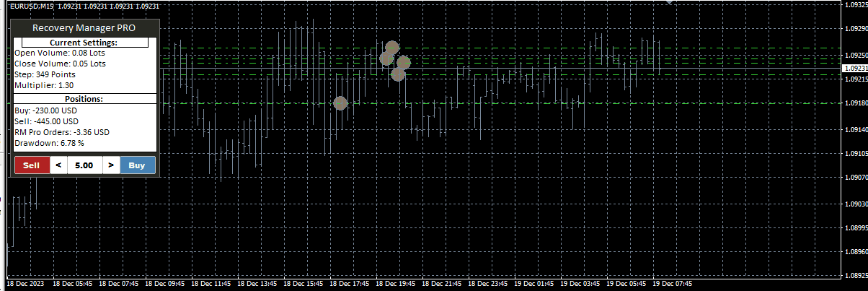Image resolution: width=868 pixels, height=291 pixels.
Task: Click the 5.00 lot size field
Action: (x=84, y=165)
